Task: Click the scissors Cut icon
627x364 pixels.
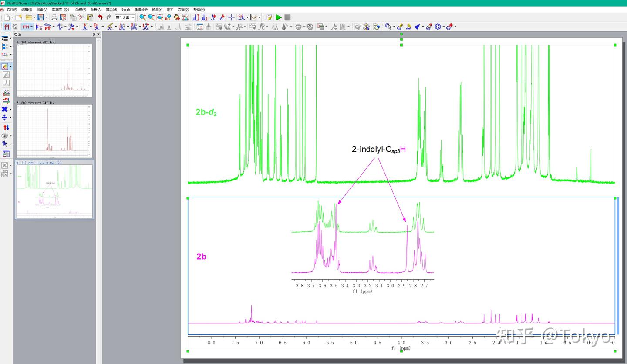Action: [81, 17]
